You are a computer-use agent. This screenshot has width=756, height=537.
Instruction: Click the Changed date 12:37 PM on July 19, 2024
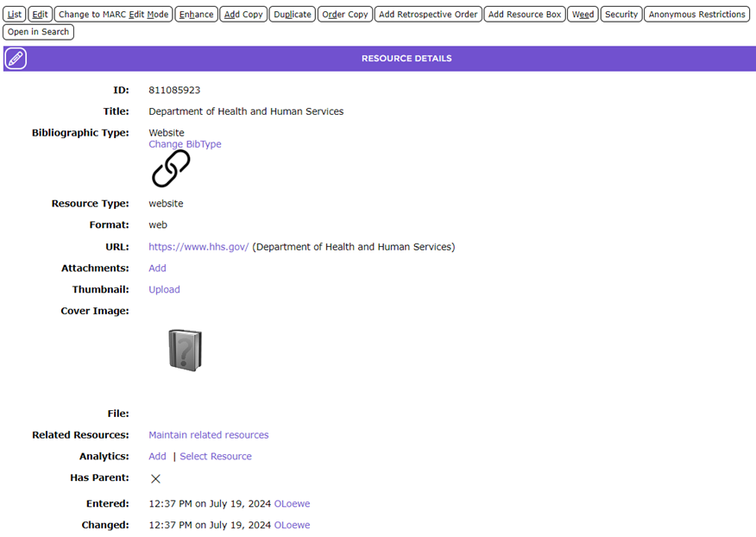(x=210, y=525)
